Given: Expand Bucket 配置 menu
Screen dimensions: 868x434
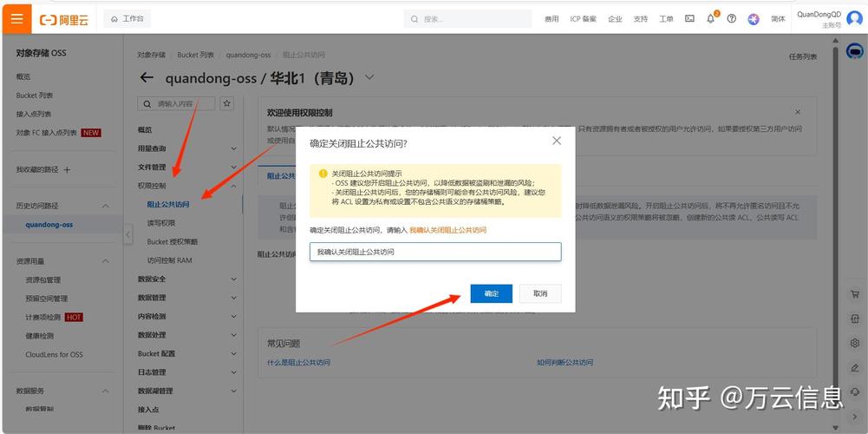Looking at the screenshot, I should [233, 353].
